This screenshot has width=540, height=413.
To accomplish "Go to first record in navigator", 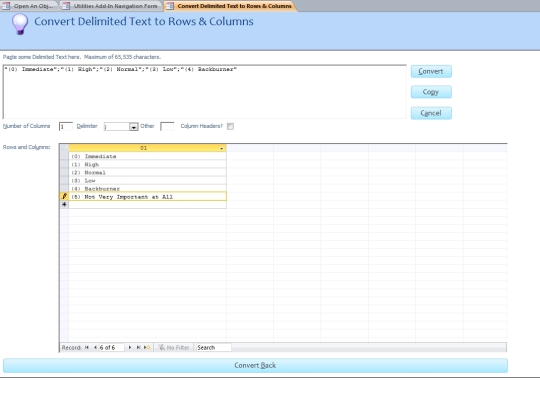I will tap(87, 348).
